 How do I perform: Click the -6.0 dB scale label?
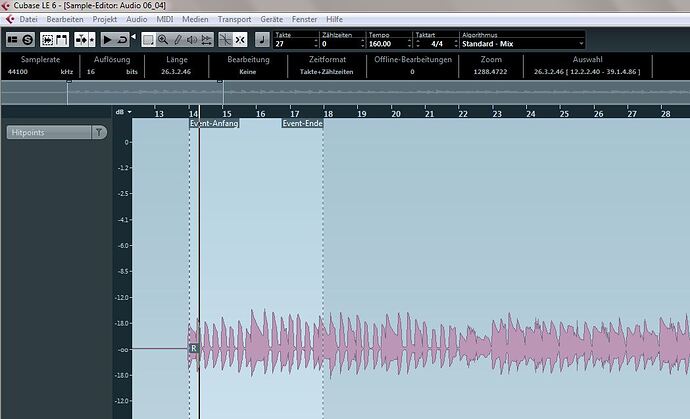pos(124,246)
